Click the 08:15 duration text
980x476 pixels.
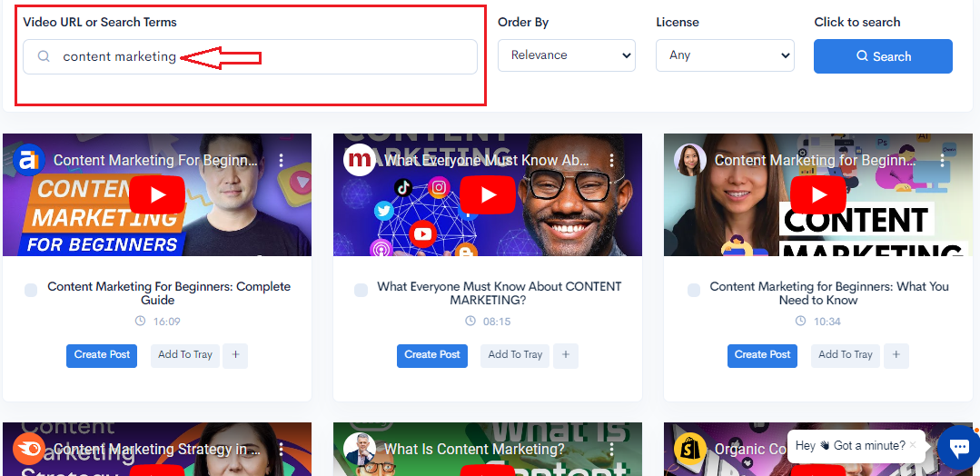click(x=497, y=322)
